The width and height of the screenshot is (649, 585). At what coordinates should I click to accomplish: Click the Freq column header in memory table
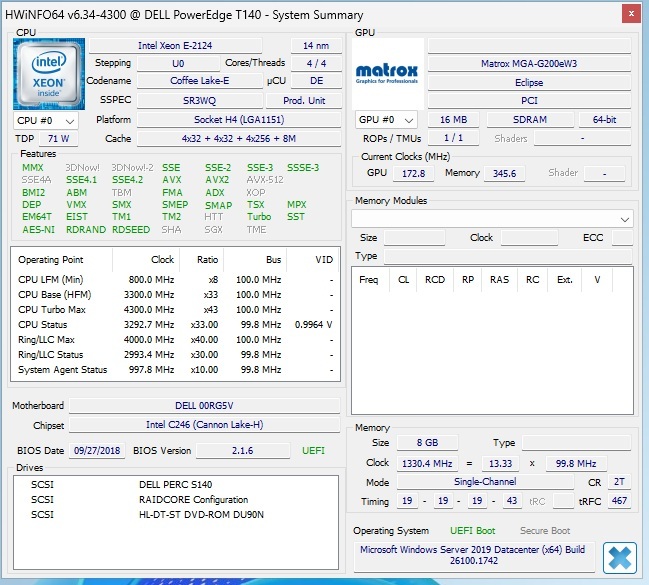(369, 279)
